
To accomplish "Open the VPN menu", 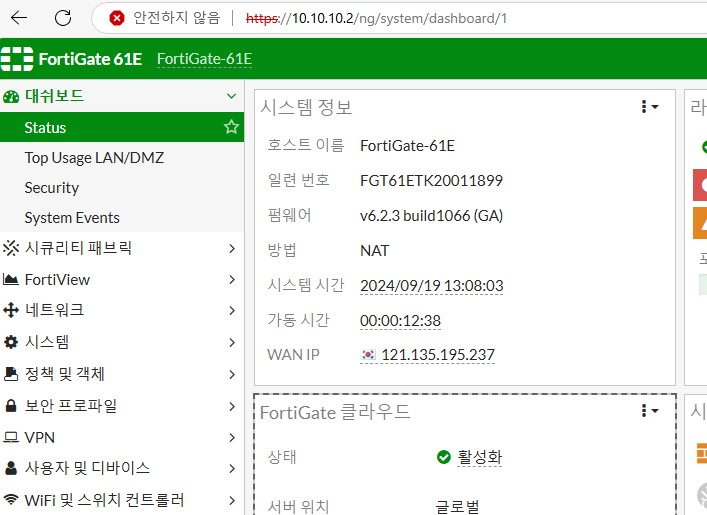I will click(40, 437).
